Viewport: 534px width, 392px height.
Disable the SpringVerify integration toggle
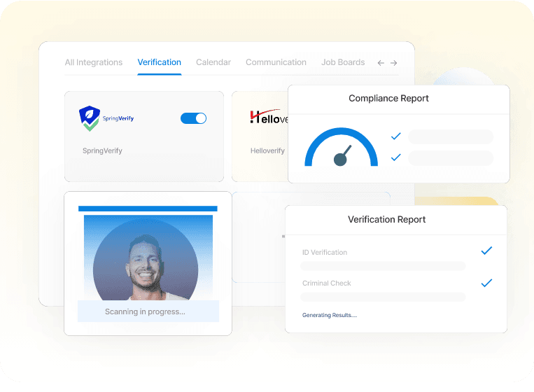tap(194, 118)
